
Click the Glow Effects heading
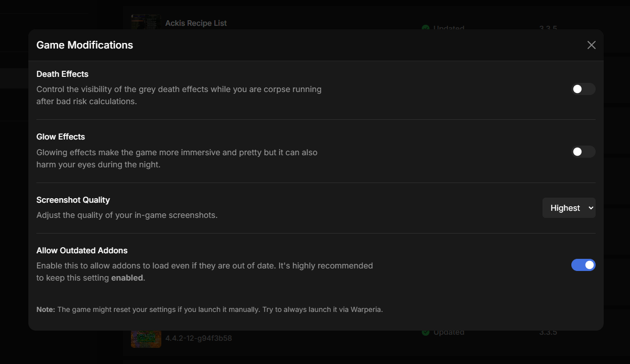point(61,136)
